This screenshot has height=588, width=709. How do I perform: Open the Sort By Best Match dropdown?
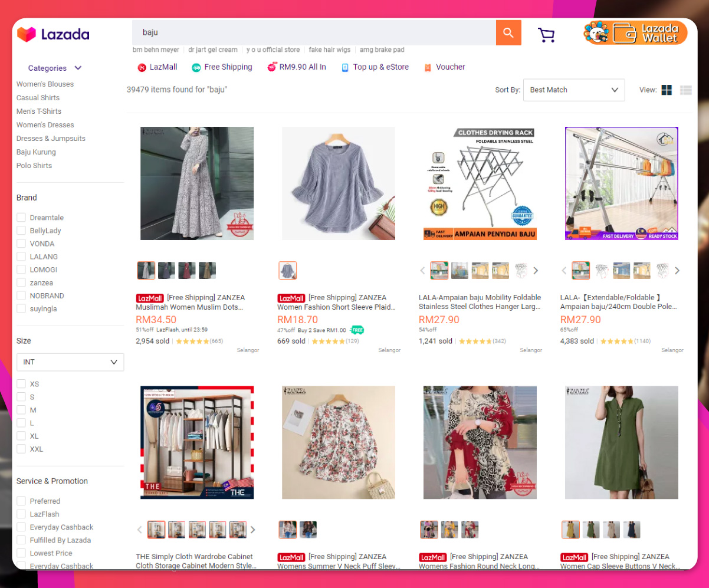pyautogui.click(x=573, y=90)
